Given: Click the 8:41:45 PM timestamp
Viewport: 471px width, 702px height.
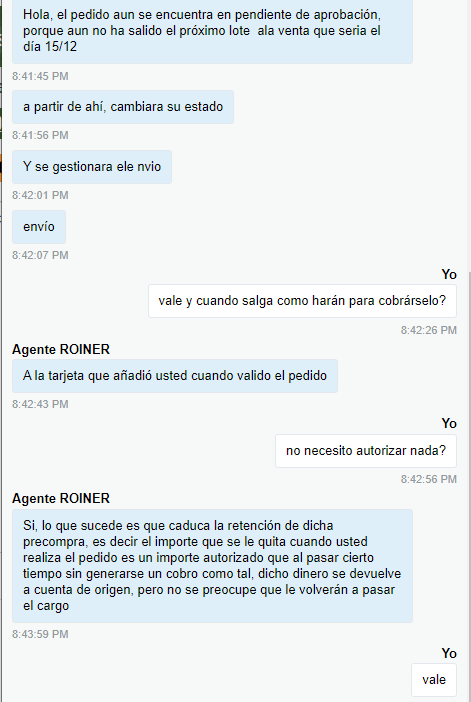Looking at the screenshot, I should pos(40,76).
